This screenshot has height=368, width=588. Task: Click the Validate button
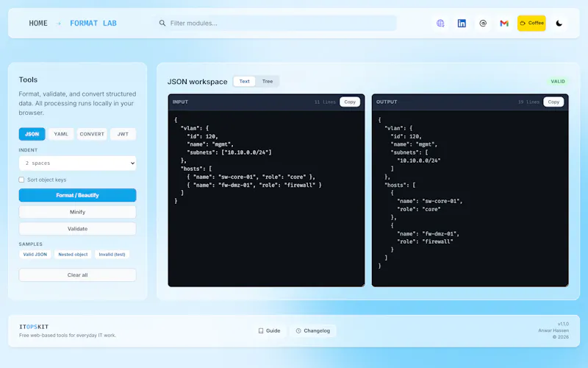78,229
